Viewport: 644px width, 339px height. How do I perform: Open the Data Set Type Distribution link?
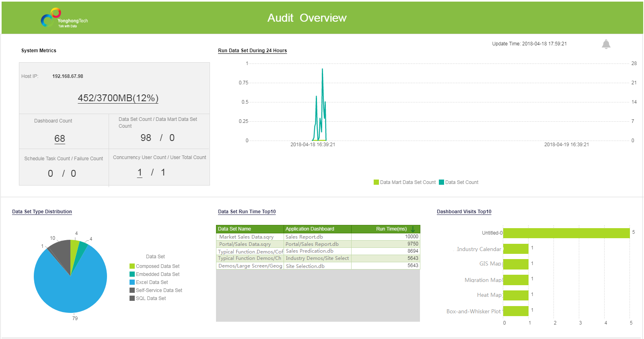42,212
